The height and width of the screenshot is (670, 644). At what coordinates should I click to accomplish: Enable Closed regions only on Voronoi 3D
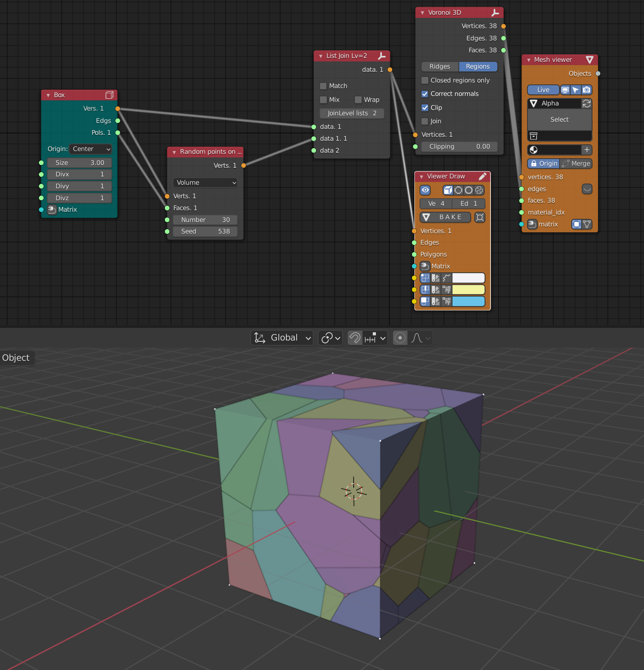coord(425,80)
